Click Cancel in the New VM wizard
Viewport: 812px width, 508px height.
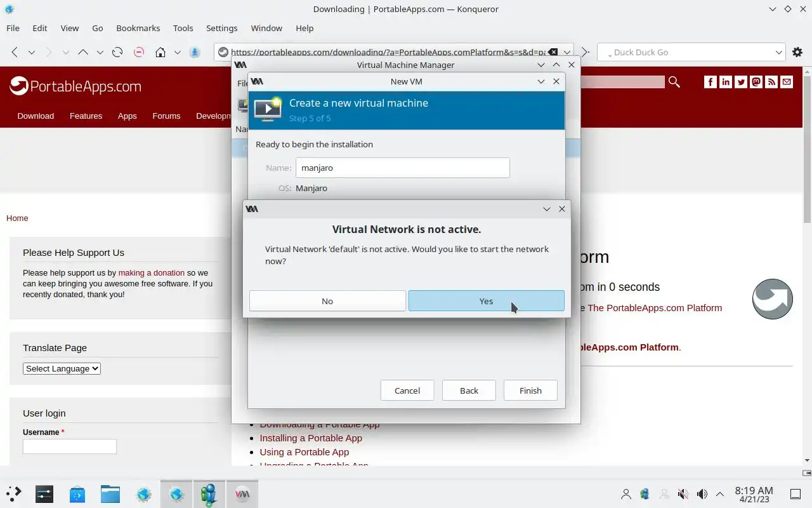(407, 391)
